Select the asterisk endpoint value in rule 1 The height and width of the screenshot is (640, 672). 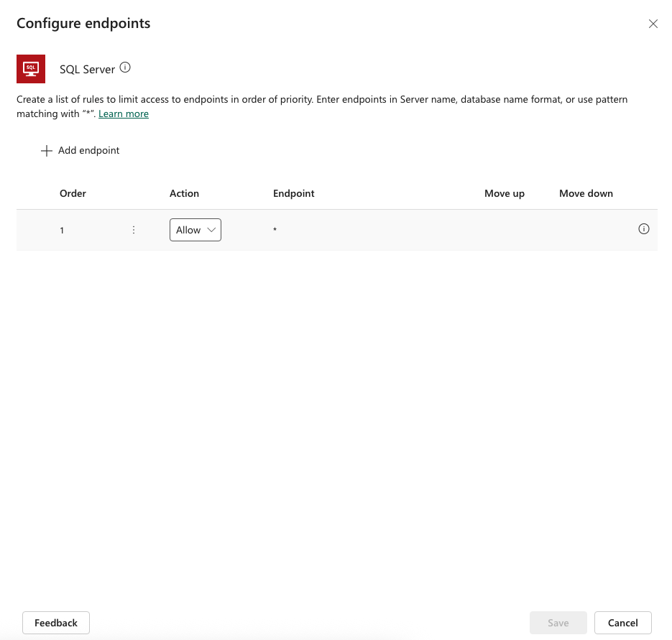pyautogui.click(x=275, y=230)
